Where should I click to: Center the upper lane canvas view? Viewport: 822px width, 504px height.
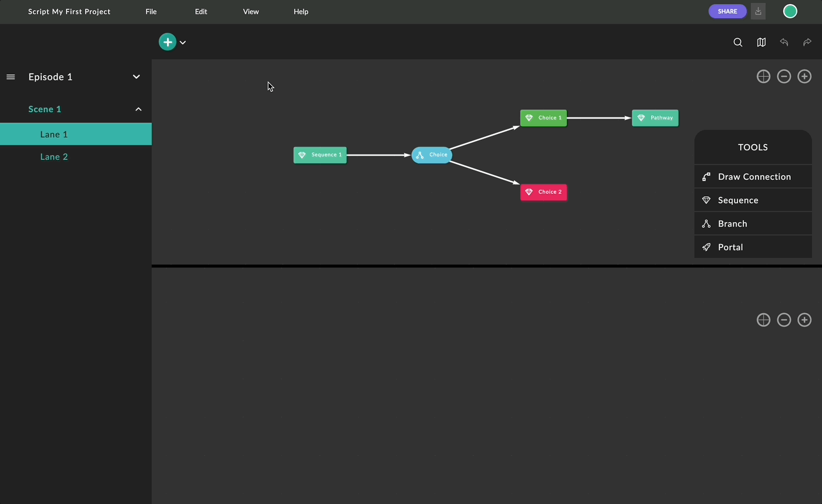click(x=763, y=76)
